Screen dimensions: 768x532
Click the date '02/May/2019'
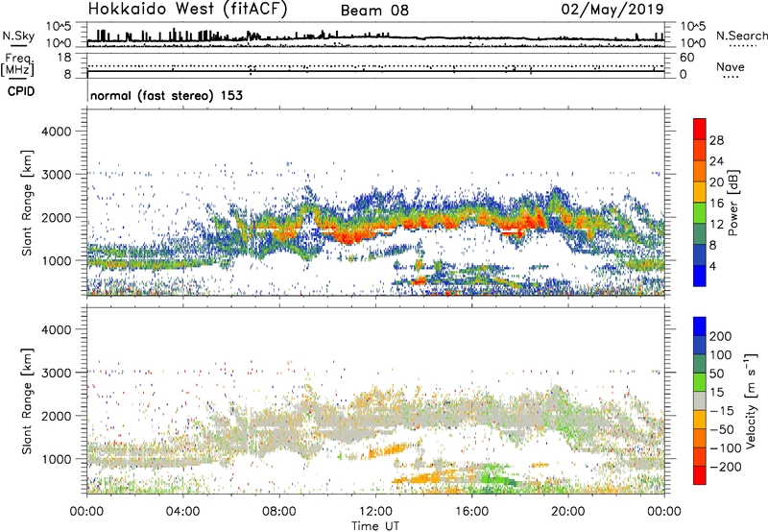pos(612,9)
